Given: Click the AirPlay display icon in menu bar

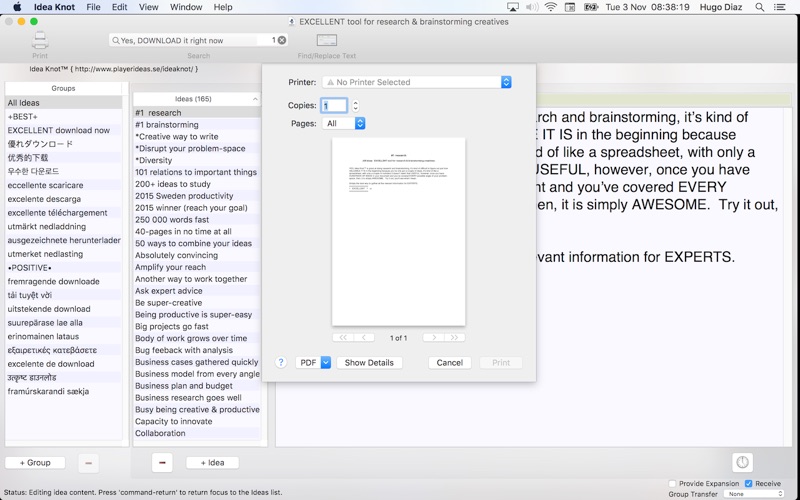Looking at the screenshot, I should [x=513, y=7].
